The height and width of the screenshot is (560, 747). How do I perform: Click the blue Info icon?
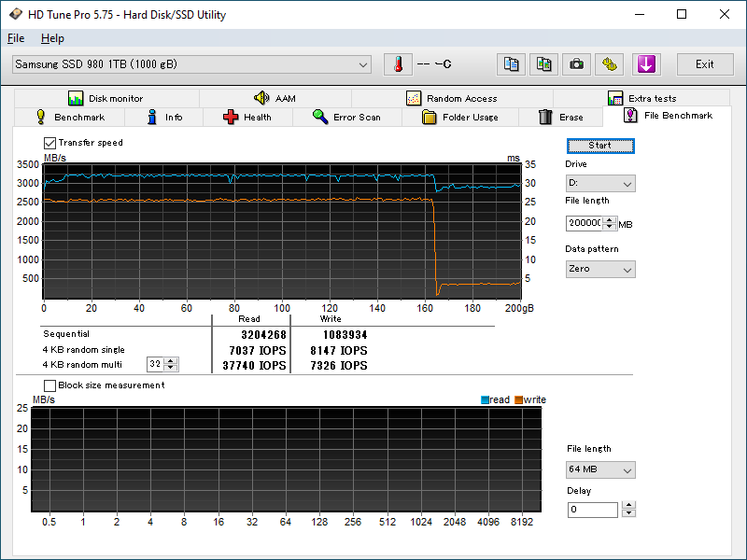click(152, 117)
